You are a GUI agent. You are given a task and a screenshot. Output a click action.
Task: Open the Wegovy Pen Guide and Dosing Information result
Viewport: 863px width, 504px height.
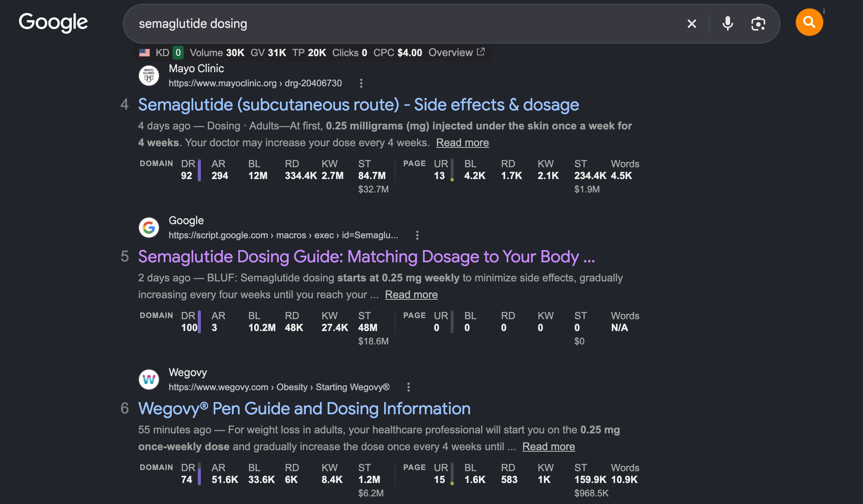point(304,409)
